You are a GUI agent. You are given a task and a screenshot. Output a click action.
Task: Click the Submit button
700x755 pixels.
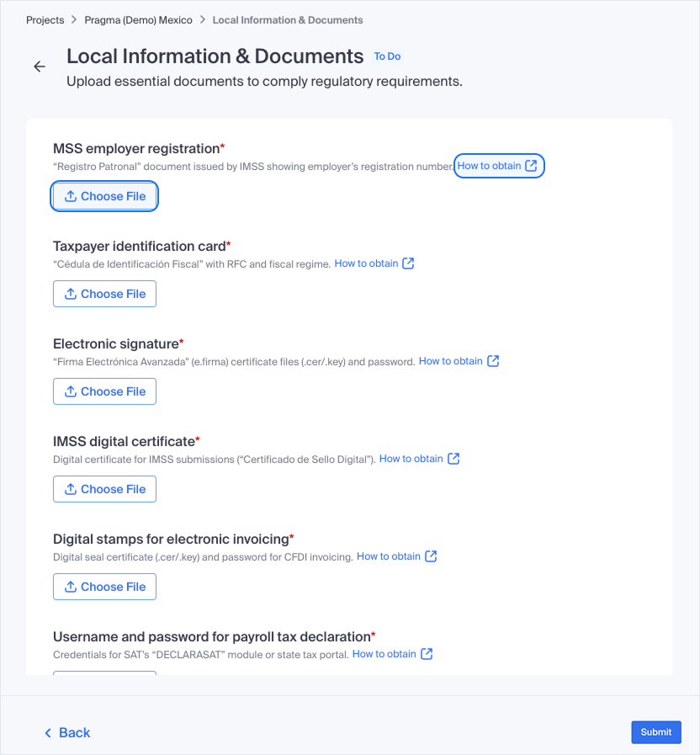[656, 732]
